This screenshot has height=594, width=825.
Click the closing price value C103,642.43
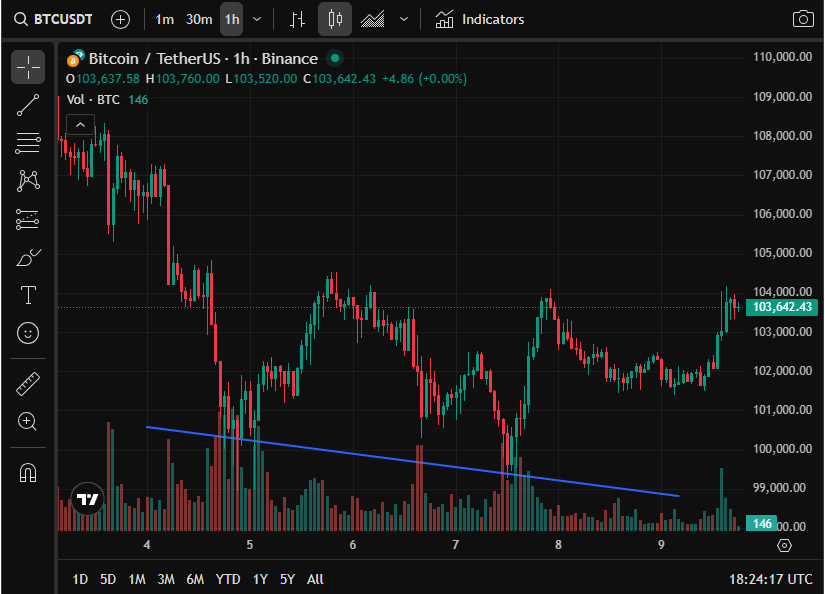(x=339, y=79)
